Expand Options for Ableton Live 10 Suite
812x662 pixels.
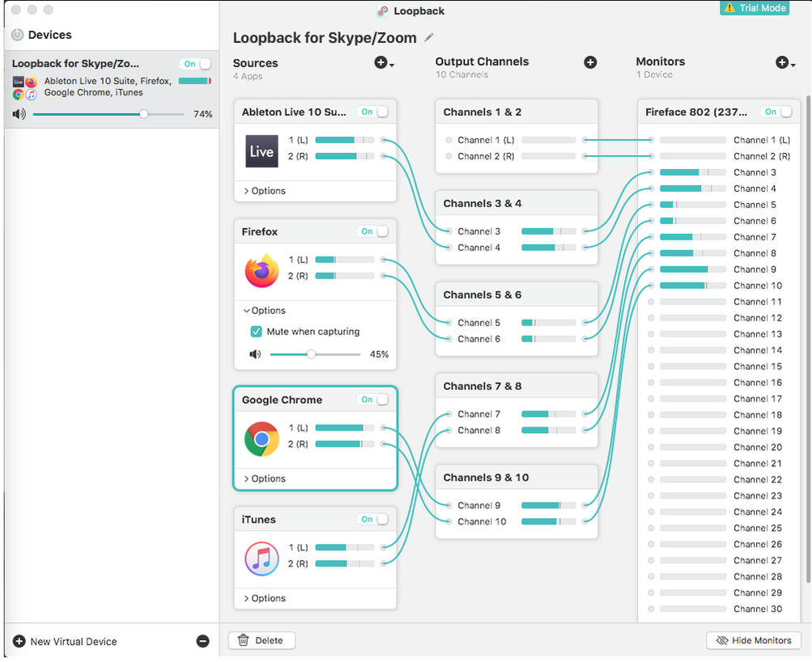(265, 190)
